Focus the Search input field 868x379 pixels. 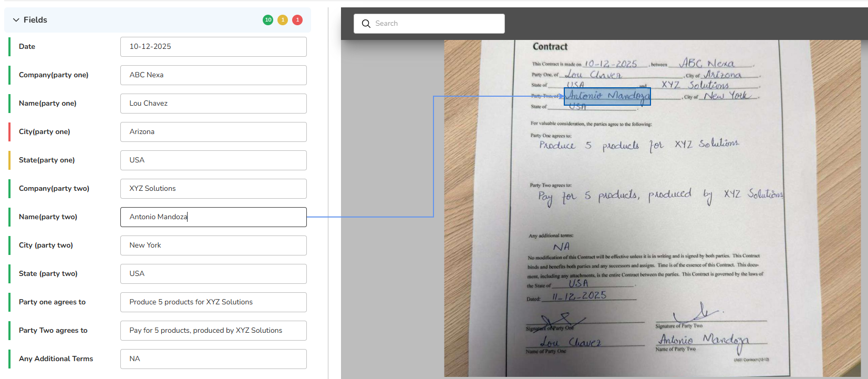pyautogui.click(x=436, y=24)
